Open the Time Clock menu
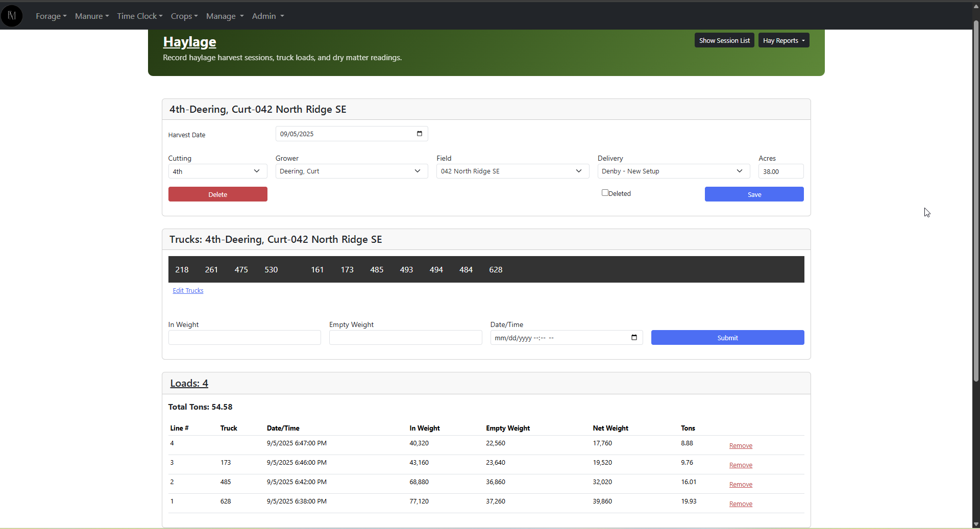This screenshot has width=980, height=529. [139, 16]
